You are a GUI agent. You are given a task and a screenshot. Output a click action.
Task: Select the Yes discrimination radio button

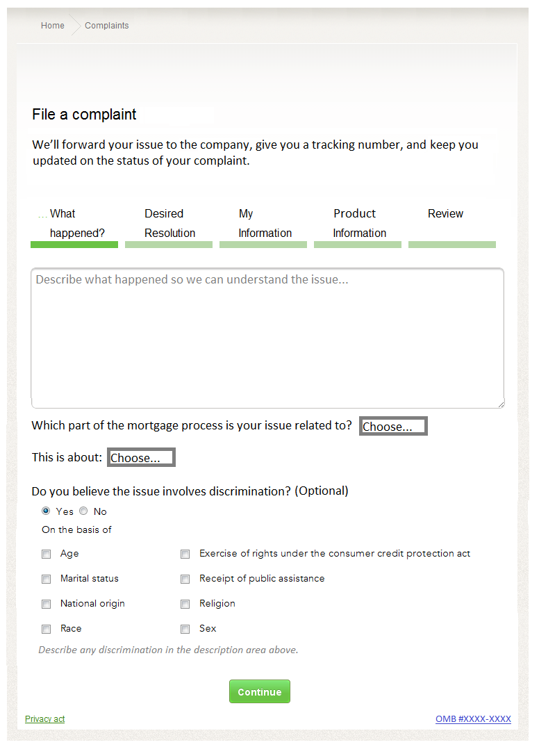point(47,511)
